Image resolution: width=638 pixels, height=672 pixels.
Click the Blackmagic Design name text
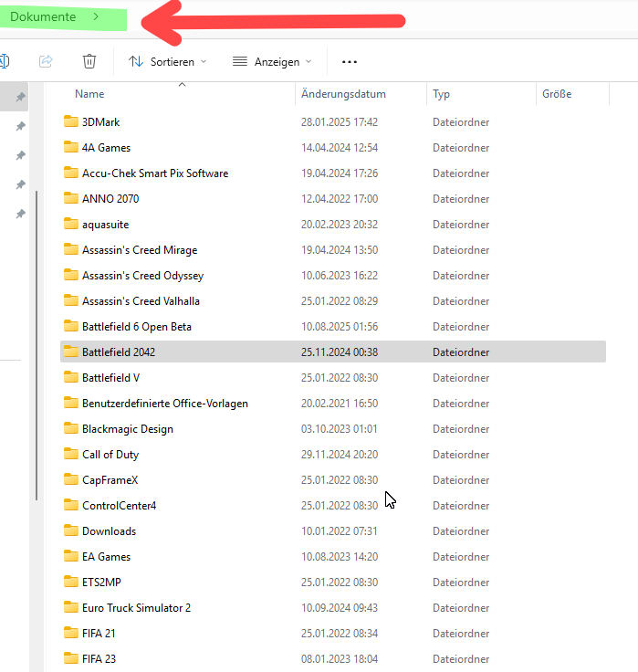click(128, 429)
